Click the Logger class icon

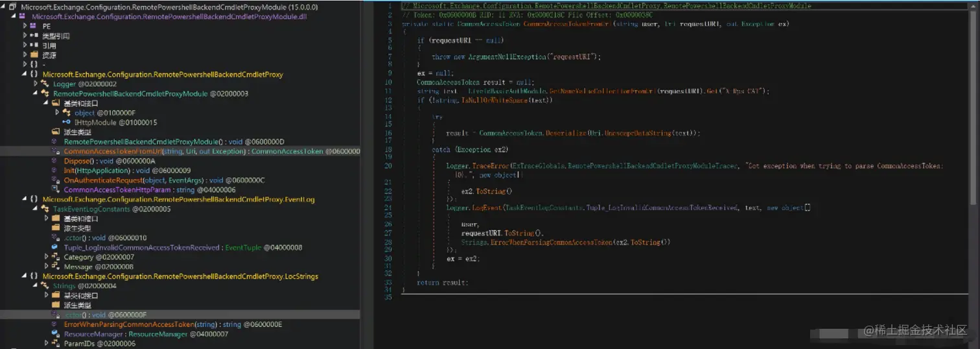pos(45,84)
